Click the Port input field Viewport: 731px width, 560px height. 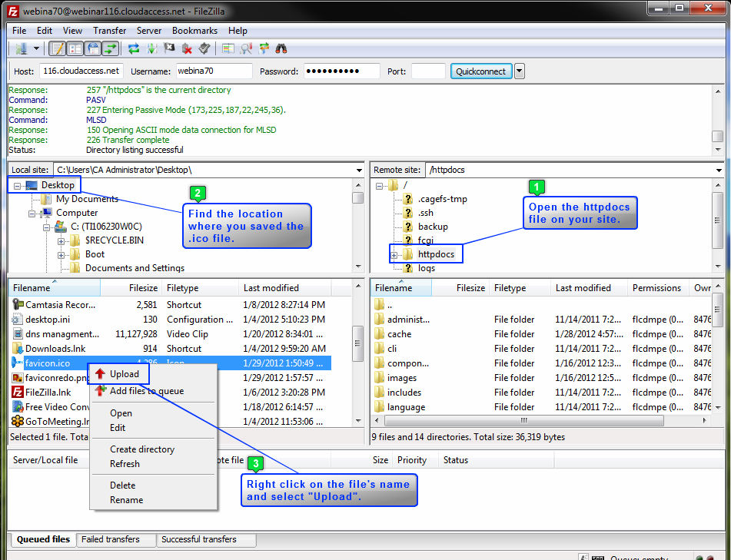click(x=428, y=71)
